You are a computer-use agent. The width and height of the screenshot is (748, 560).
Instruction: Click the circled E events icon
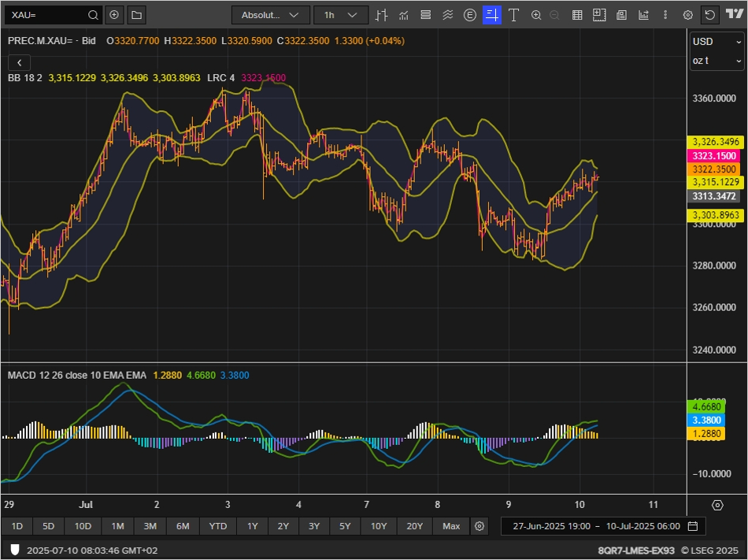[x=470, y=15]
